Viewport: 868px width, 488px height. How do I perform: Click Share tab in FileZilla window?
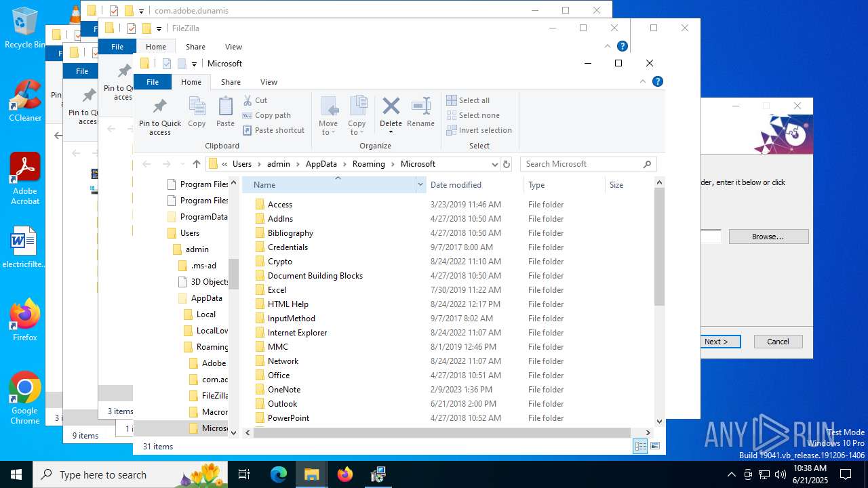click(195, 47)
